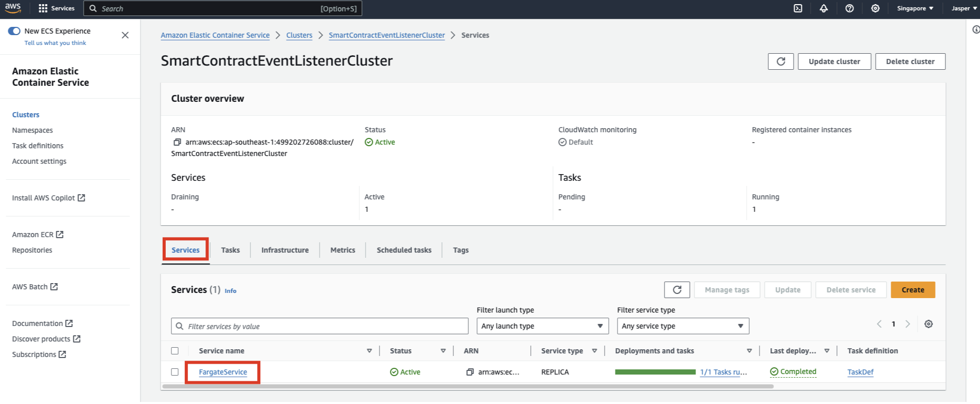This screenshot has width=980, height=404.
Task: Open the Filter launch type dropdown
Action: 543,326
